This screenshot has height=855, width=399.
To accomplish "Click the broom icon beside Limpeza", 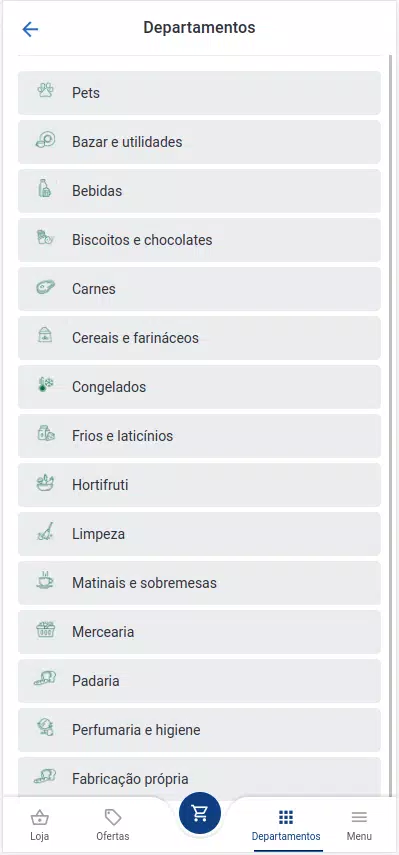I will coord(46,532).
